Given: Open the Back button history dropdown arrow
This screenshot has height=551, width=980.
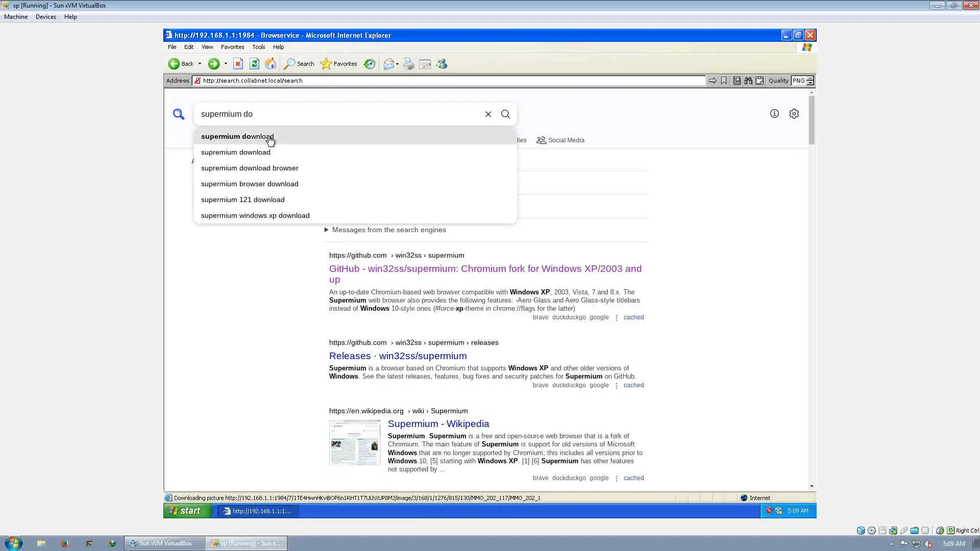Looking at the screenshot, I should 200,64.
